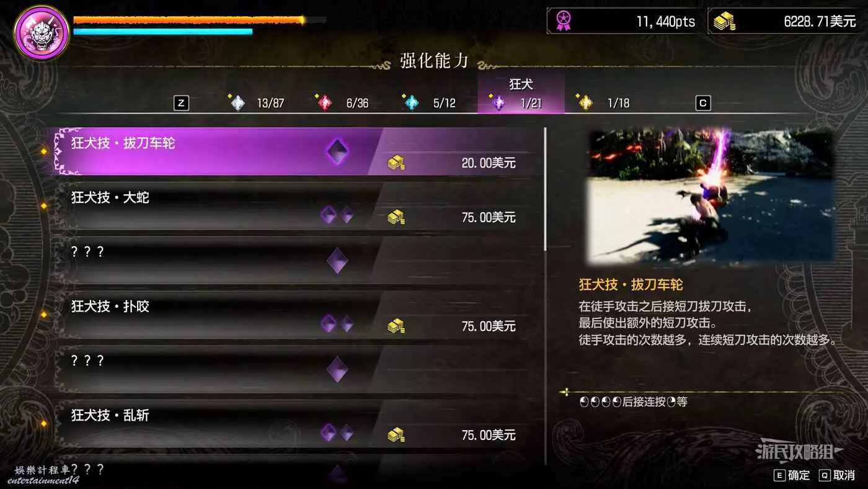Select the red gem 6/36 category
The width and height of the screenshot is (868, 489).
click(343, 103)
